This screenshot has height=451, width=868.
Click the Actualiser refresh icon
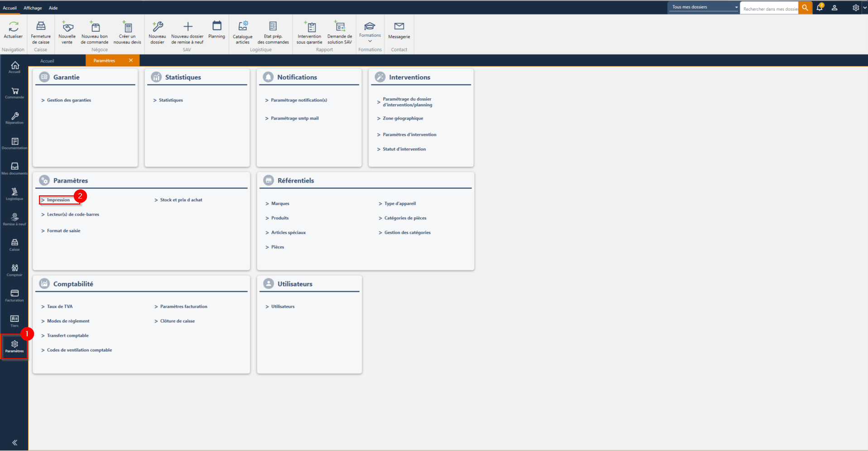tap(14, 26)
